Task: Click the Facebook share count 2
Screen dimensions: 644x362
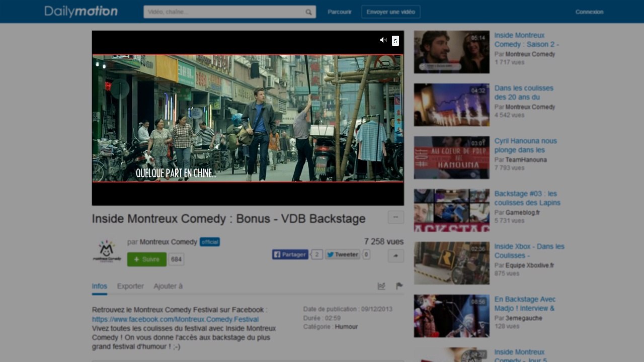Action: coord(317,254)
